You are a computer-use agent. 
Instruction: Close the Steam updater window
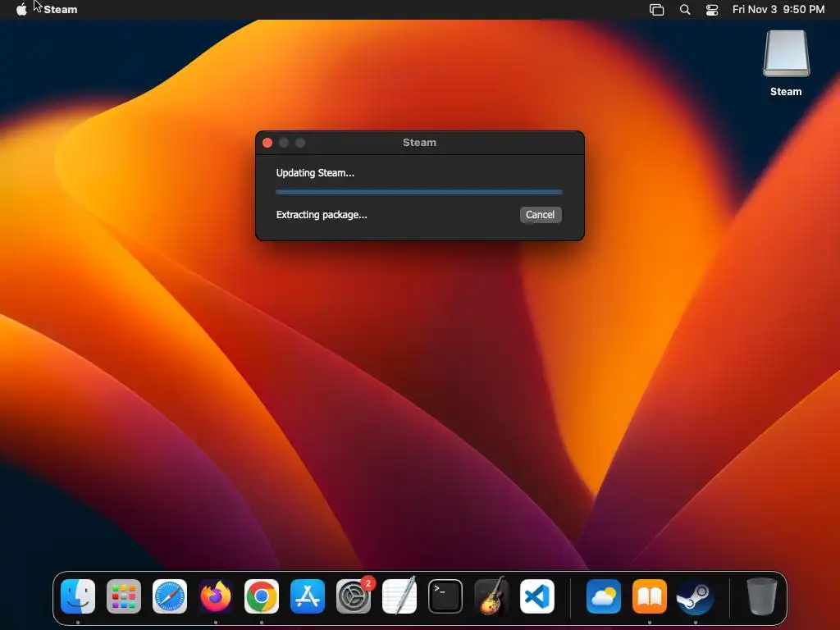[268, 143]
